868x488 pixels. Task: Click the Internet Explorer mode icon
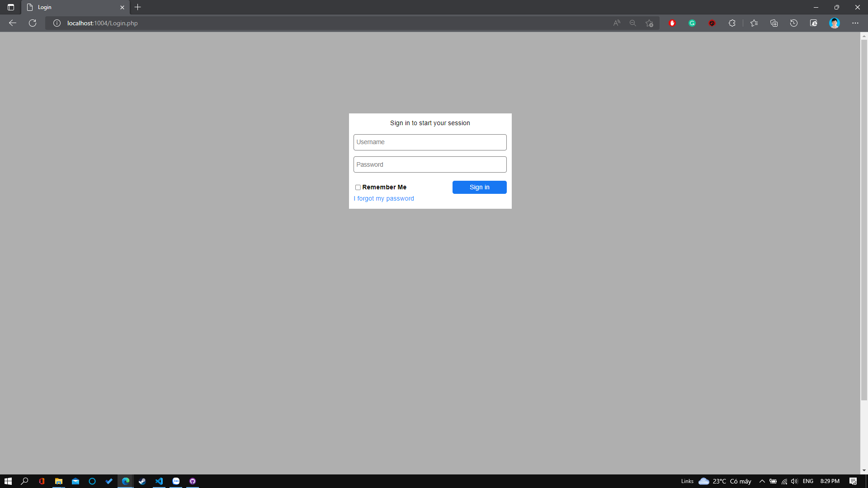pyautogui.click(x=814, y=23)
